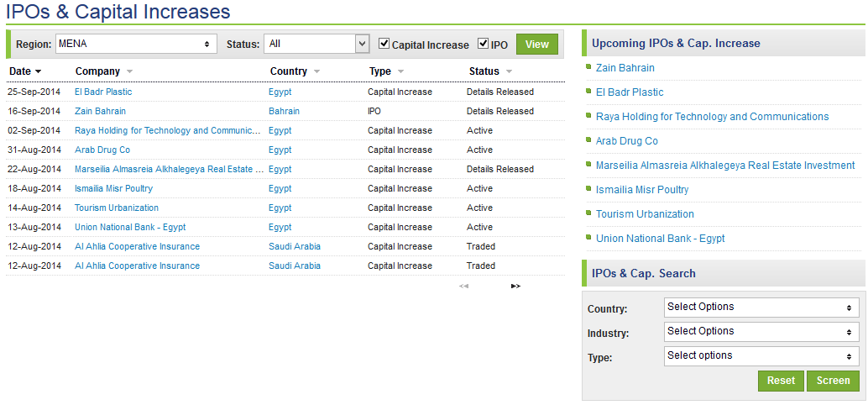
Task: Open Raya Holding in Upcoming IPOs list
Action: tap(713, 117)
